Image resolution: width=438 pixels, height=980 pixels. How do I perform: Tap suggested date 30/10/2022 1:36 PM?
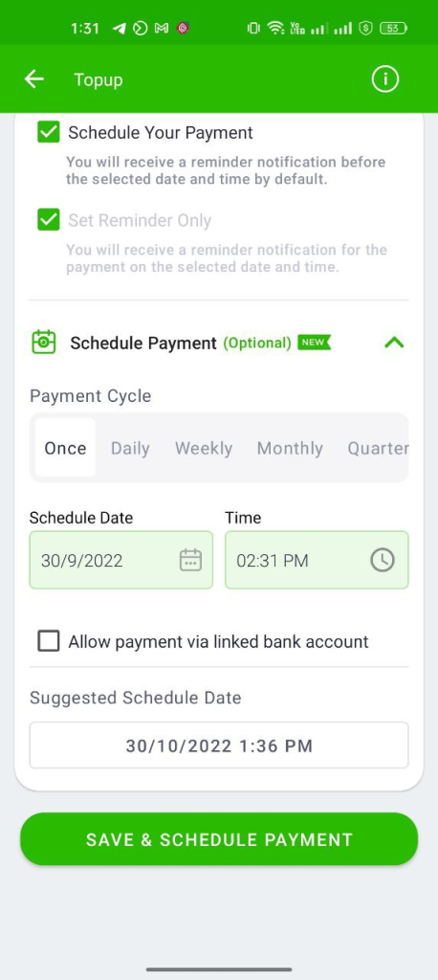point(219,745)
